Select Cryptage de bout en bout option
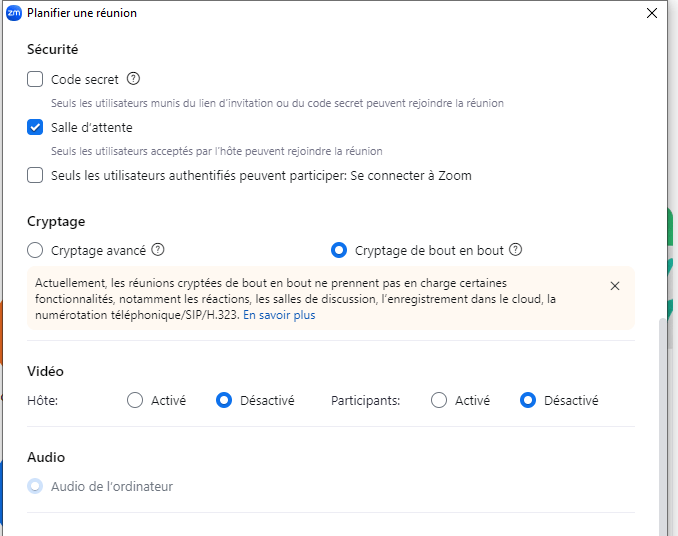The height and width of the screenshot is (536, 678). point(339,250)
